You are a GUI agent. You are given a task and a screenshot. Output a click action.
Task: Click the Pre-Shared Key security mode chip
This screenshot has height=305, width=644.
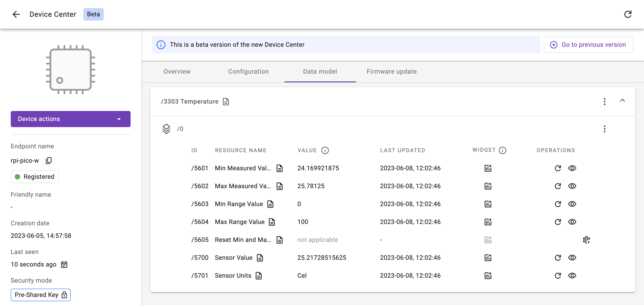click(x=40, y=295)
